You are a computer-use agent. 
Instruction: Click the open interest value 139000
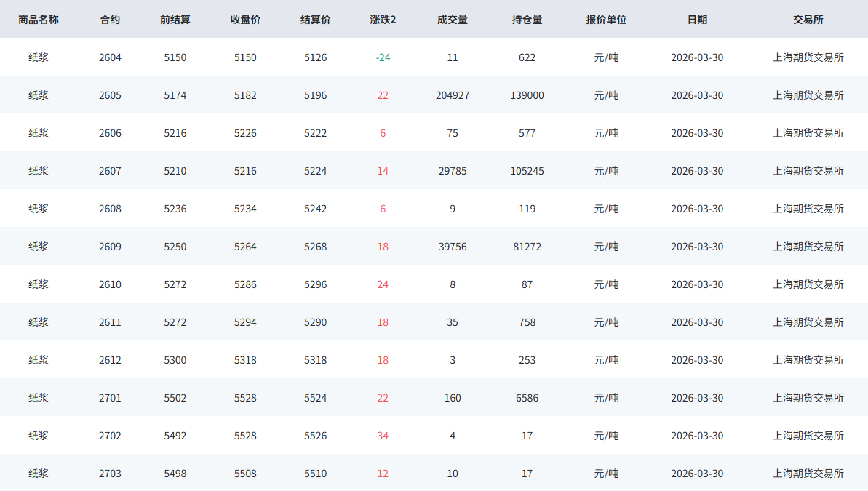point(527,95)
